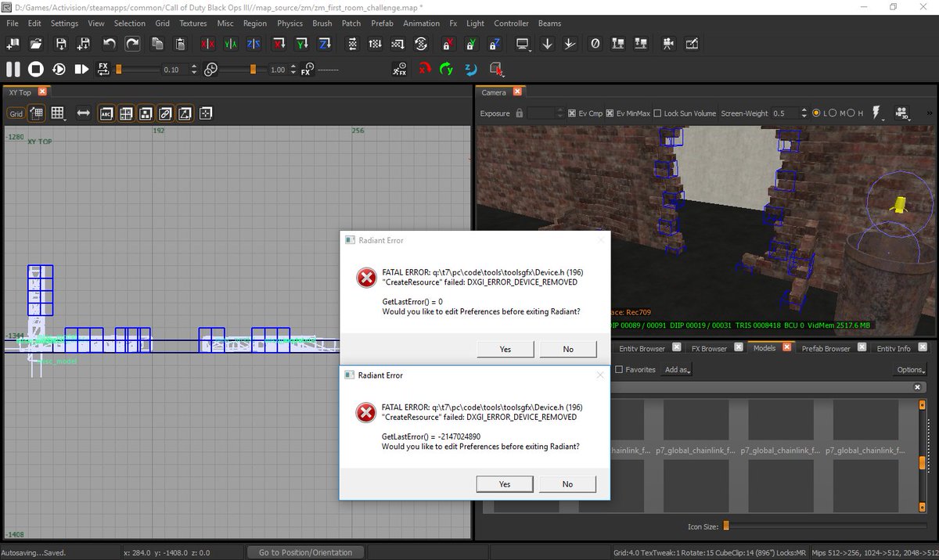This screenshot has width=939, height=560.
Task: Click the open folder icon
Action: (x=38, y=44)
